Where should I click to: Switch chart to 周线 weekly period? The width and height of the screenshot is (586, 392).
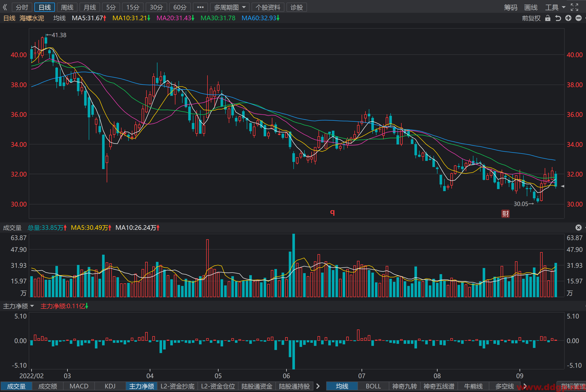(x=67, y=7)
